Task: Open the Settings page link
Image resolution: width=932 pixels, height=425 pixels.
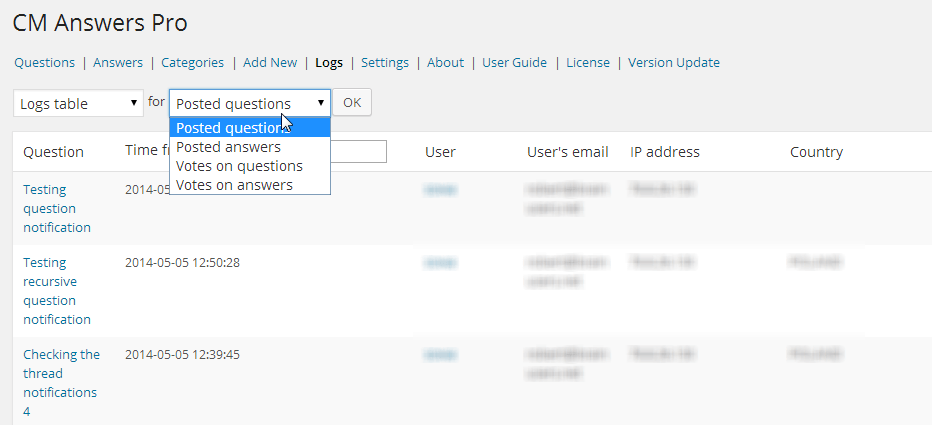Action: 384,62
